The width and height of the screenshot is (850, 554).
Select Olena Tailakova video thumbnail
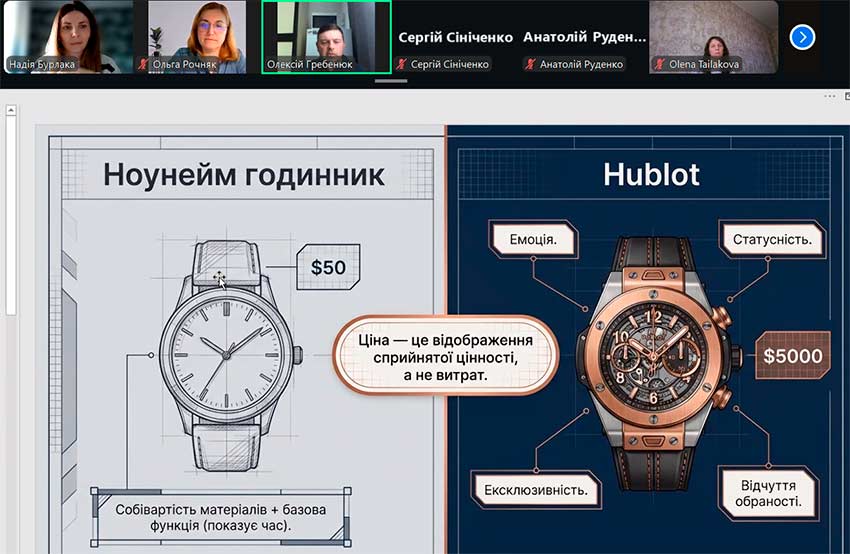[x=713, y=37]
